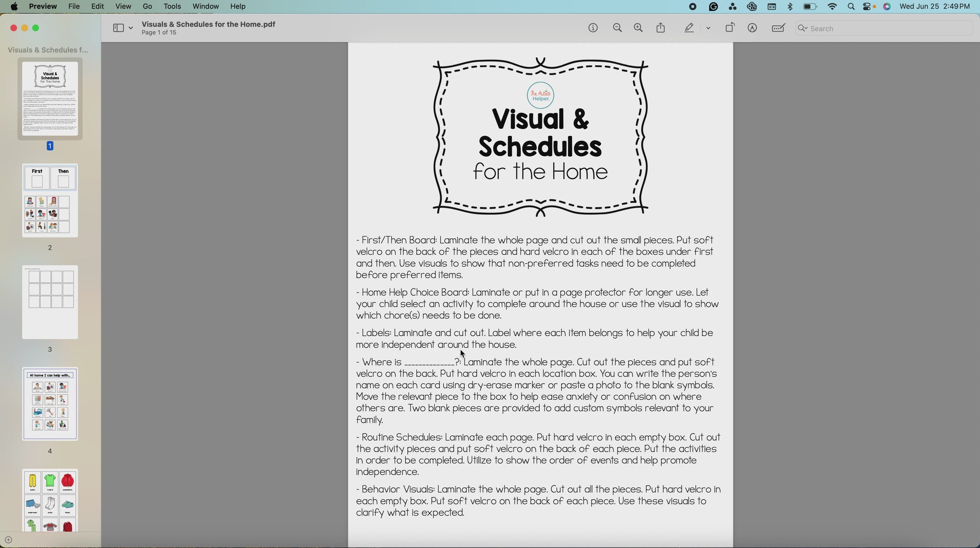Open the Share button in toolbar
This screenshot has width=980, height=548.
pyautogui.click(x=661, y=28)
